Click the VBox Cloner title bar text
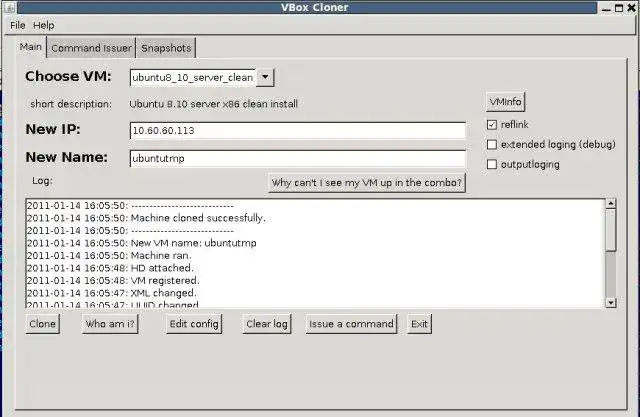640x417 pixels. click(x=314, y=7)
